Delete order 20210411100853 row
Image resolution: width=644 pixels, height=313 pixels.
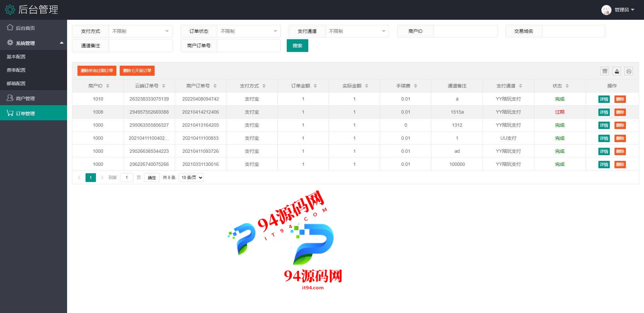click(620, 138)
